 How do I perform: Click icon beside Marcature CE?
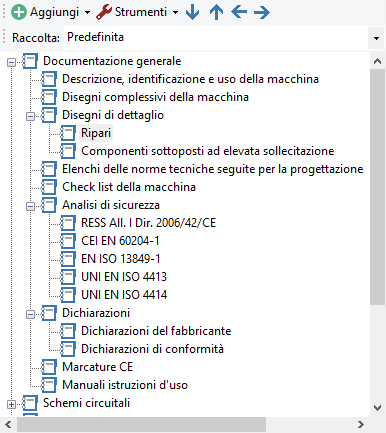[x=49, y=367]
